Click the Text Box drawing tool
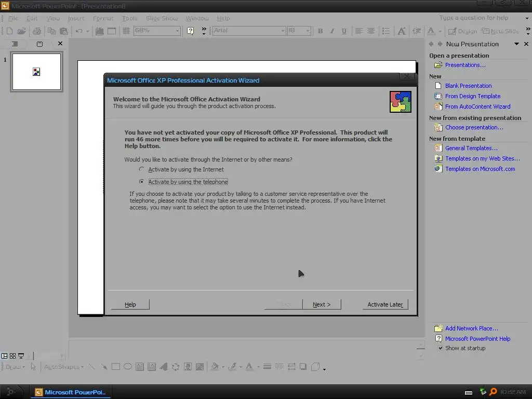Image resolution: width=532 pixels, height=399 pixels. 139,366
